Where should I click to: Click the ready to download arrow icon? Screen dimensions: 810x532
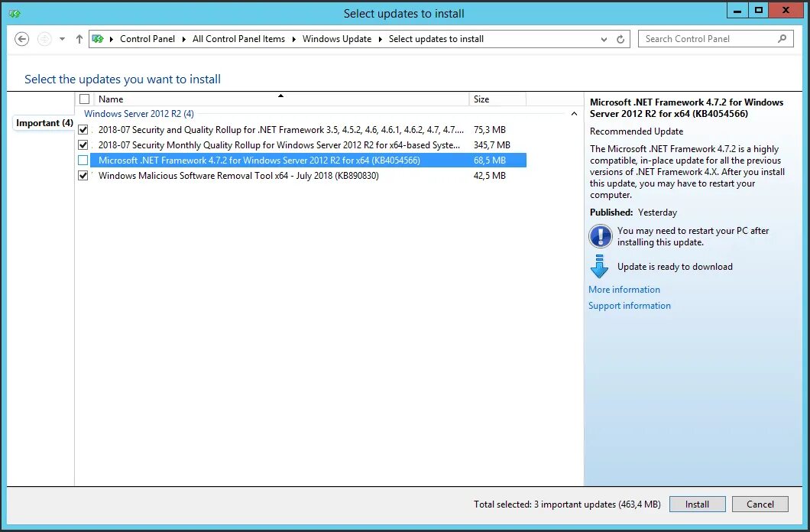tap(599, 267)
